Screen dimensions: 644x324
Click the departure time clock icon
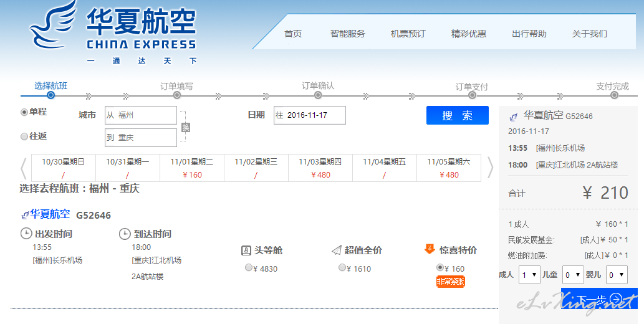coord(26,234)
